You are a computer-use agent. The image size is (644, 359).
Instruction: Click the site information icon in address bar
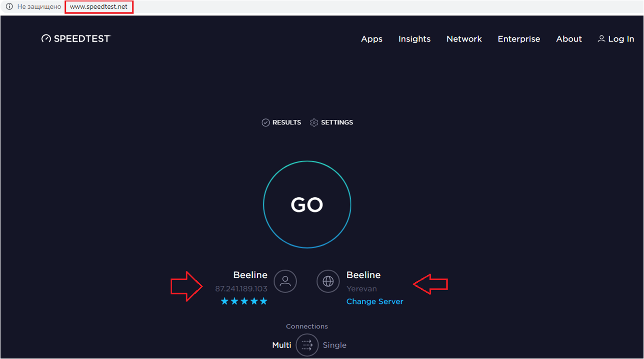9,7
